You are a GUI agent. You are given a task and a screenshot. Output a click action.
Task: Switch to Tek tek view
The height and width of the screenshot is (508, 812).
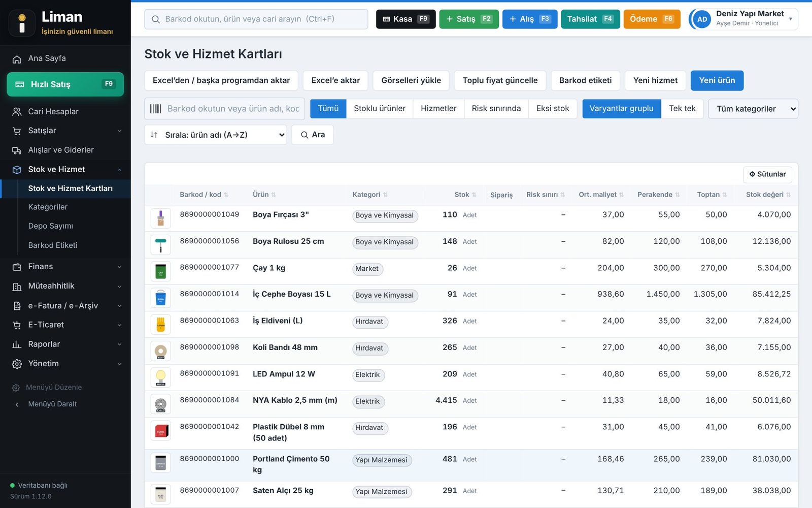pyautogui.click(x=682, y=109)
